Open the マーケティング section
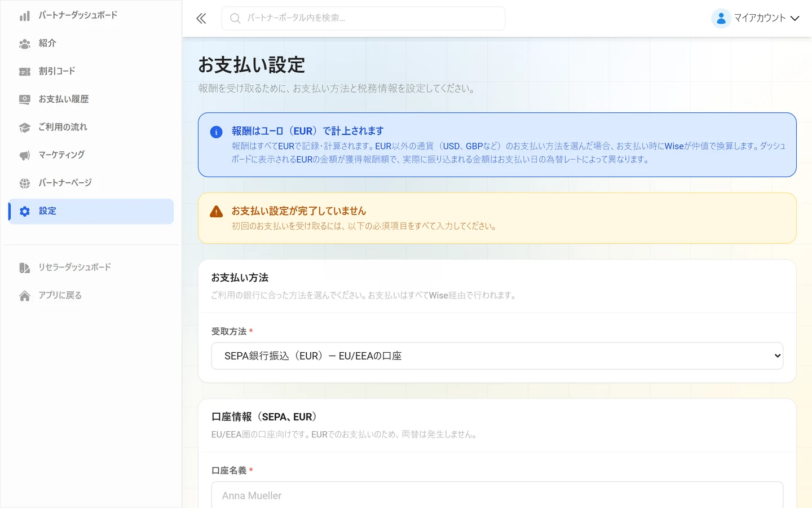812x508 pixels. pyautogui.click(x=91, y=155)
